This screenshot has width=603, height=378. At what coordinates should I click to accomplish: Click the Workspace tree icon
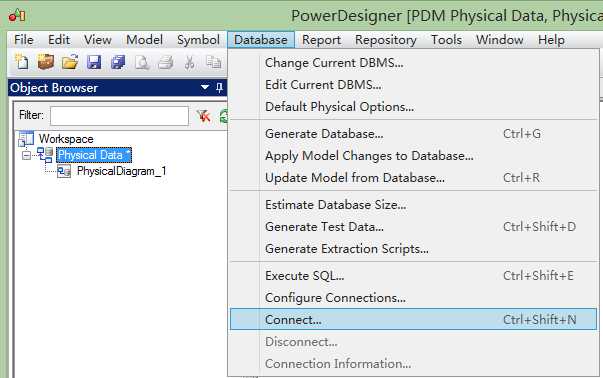point(26,139)
